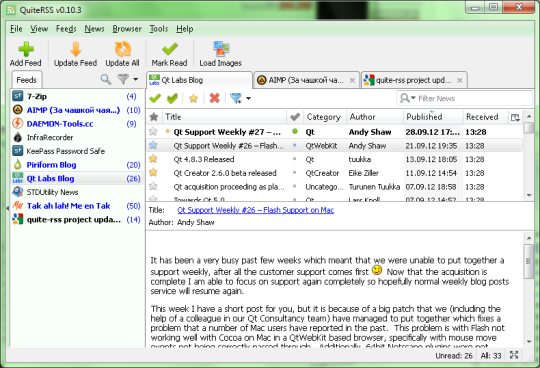540x368 pixels.
Task: Collapse the feeds panel with the side arrow
Action: point(8,208)
